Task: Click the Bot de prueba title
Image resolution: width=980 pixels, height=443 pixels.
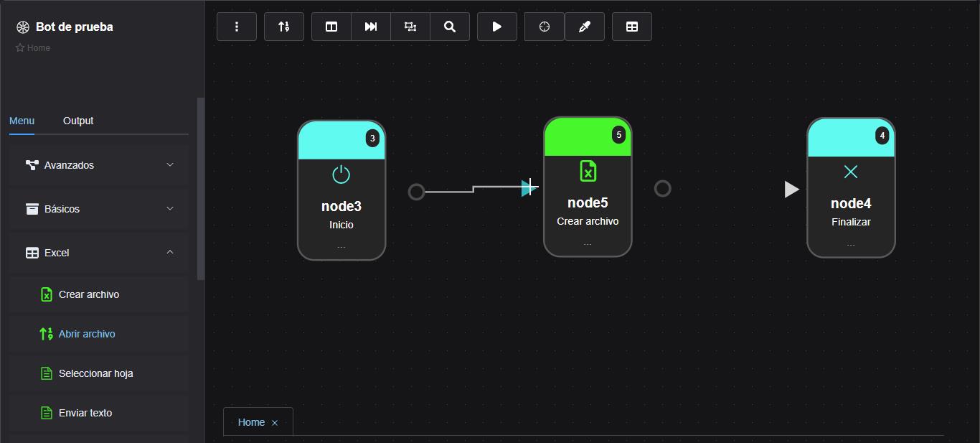Action: [x=75, y=27]
